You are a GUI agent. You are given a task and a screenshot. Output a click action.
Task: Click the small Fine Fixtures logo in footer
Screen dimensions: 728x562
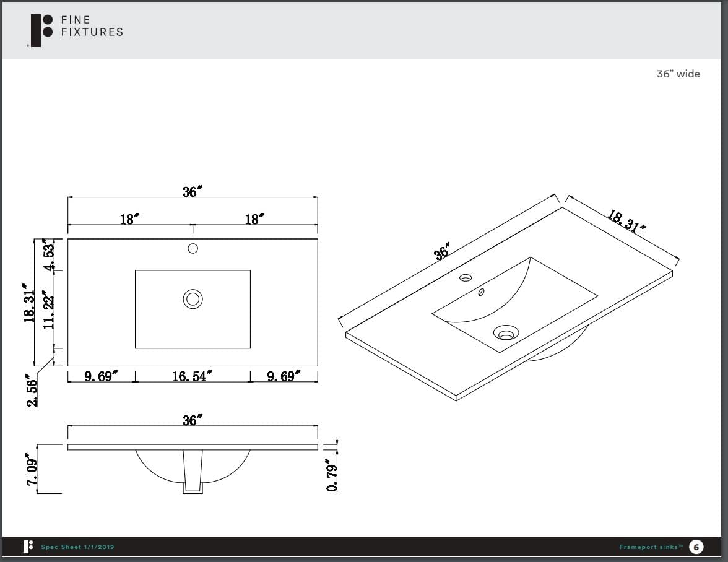[28, 547]
